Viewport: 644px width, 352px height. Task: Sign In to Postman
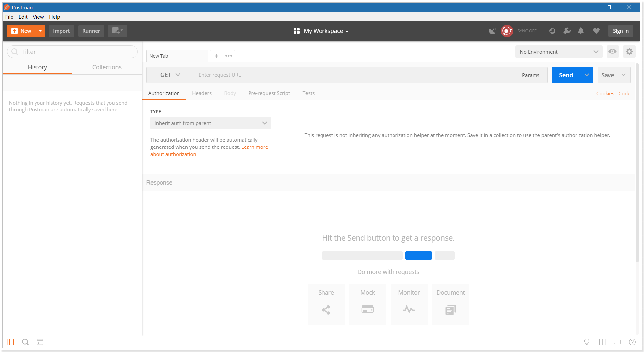[x=621, y=31]
